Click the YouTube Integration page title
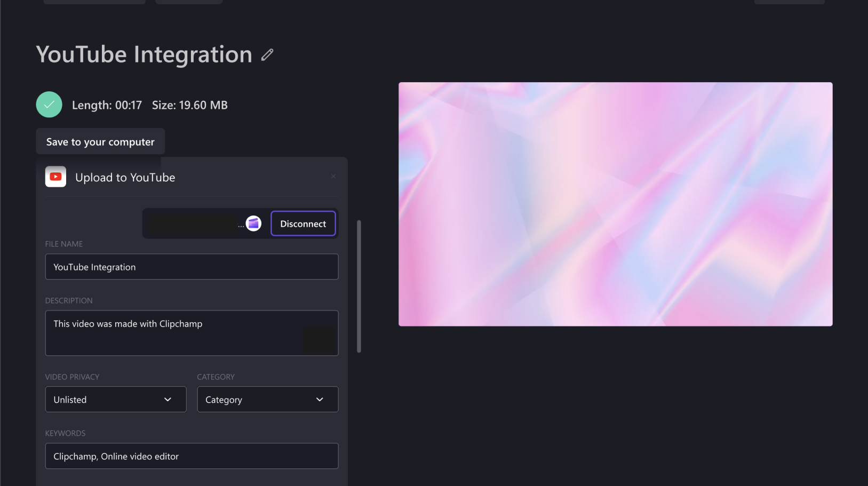 tap(144, 54)
